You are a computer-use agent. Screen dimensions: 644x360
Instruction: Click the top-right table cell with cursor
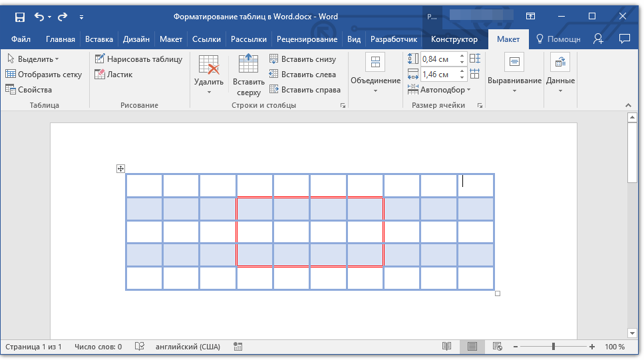[x=475, y=186]
